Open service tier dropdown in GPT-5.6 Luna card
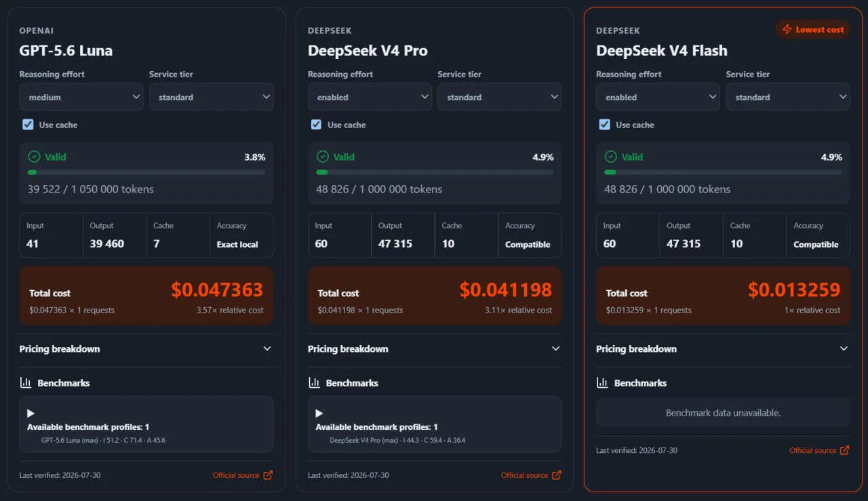Image resolution: width=868 pixels, height=501 pixels. coord(212,97)
